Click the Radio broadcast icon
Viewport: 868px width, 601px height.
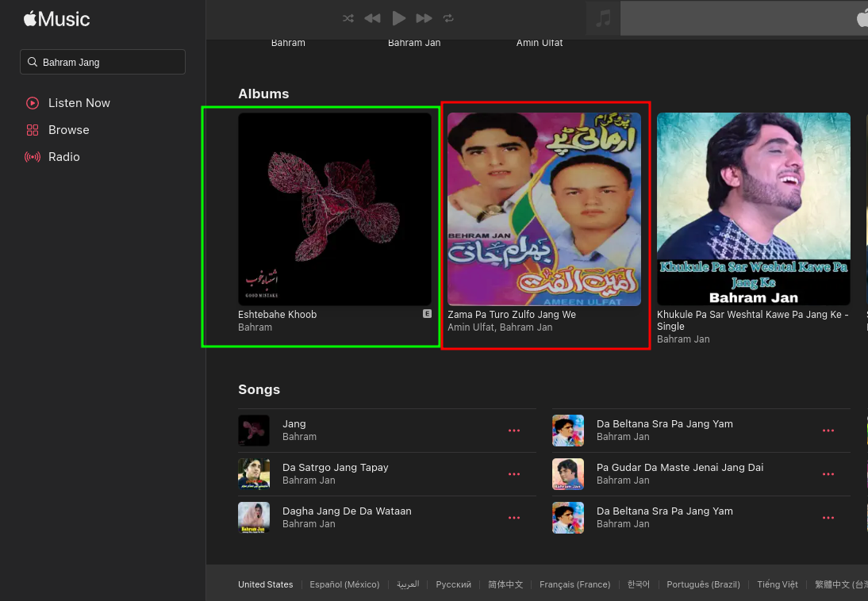click(33, 157)
